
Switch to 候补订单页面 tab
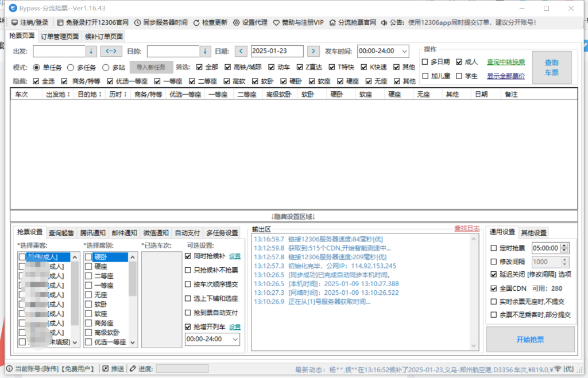pos(104,36)
